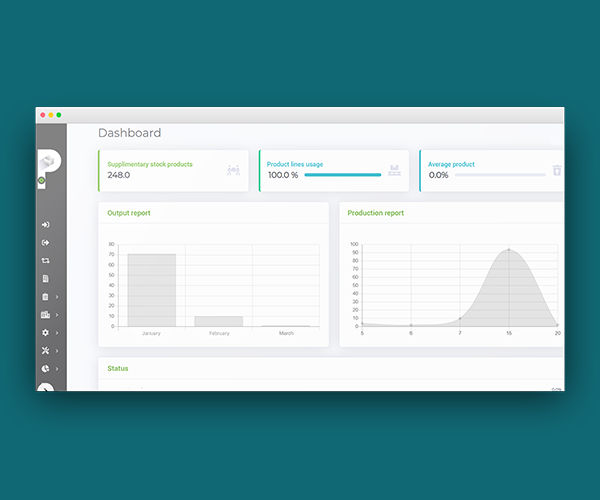This screenshot has width=600, height=500.
Task: Open the pie chart reports sidebar icon
Action: pos(46,369)
